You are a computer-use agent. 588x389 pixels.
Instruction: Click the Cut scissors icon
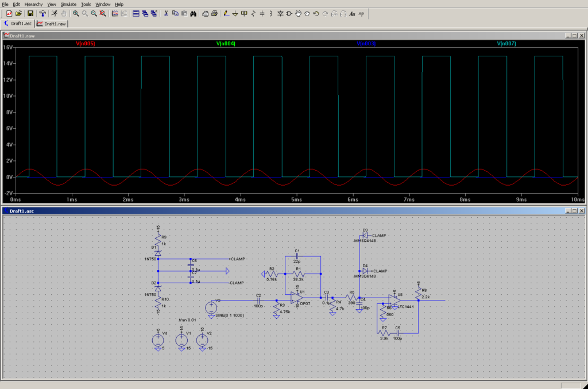[167, 13]
